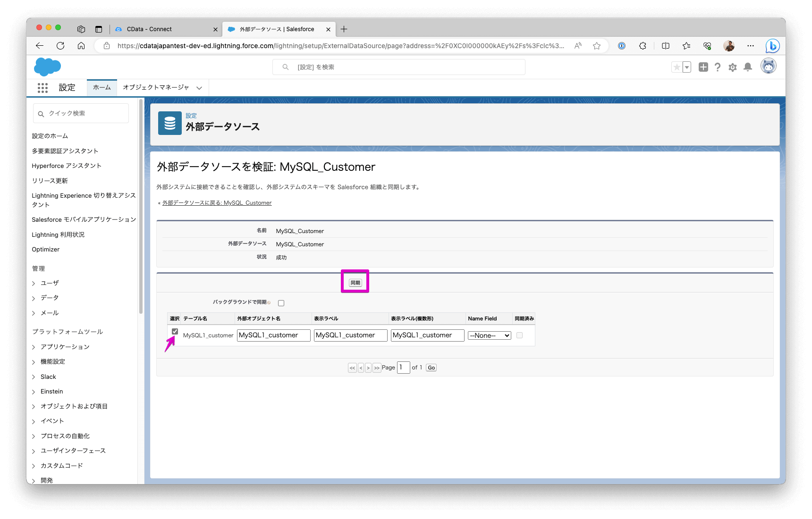Open the Bing Copilot sidebar icon
812x519 pixels.
point(772,46)
